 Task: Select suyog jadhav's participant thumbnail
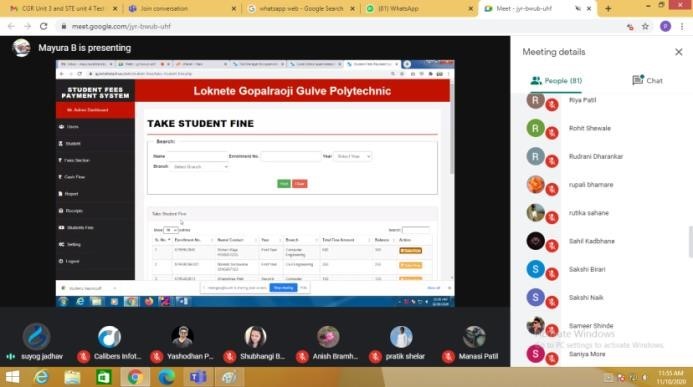coord(36,337)
